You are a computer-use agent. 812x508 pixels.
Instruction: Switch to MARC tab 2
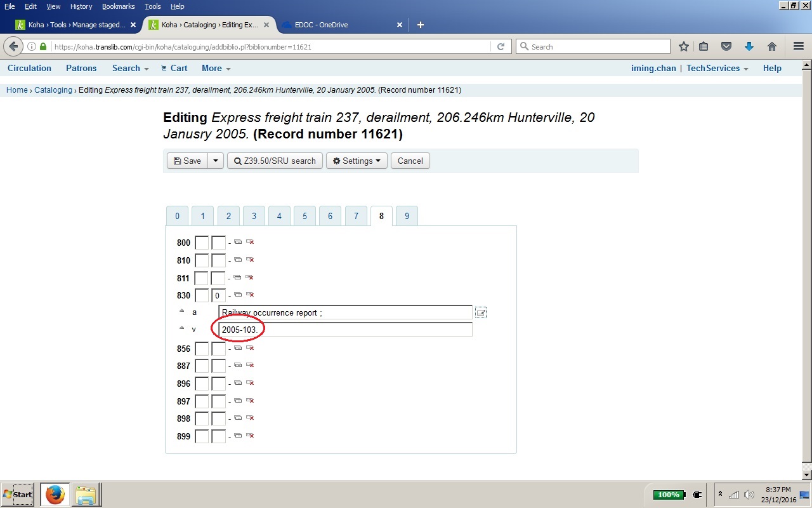pyautogui.click(x=228, y=216)
